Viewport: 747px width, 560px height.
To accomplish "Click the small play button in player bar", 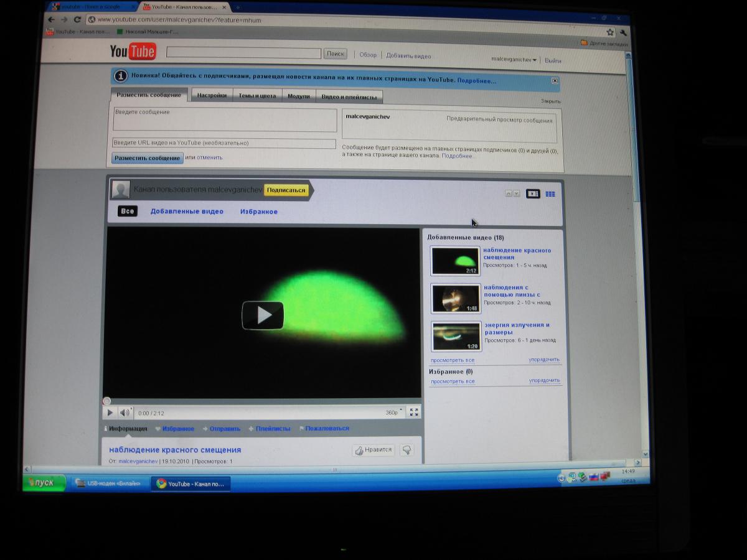I will point(110,412).
